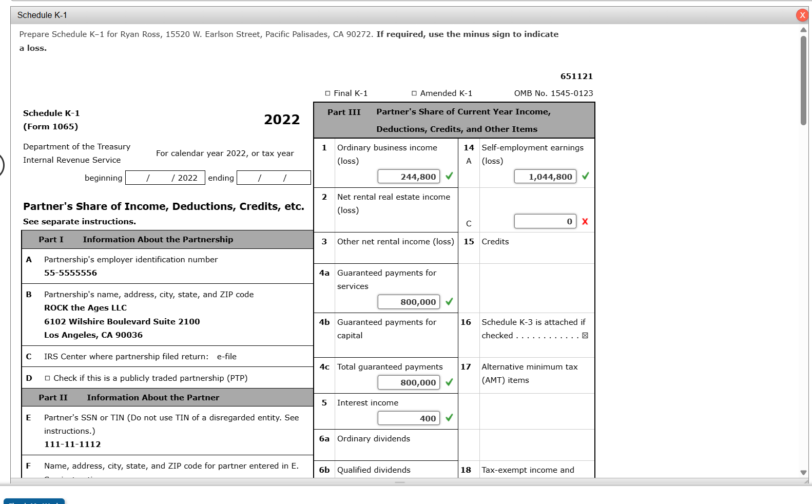Edit Total guaranteed payments field
Image resolution: width=812 pixels, height=504 pixels.
[x=409, y=382]
